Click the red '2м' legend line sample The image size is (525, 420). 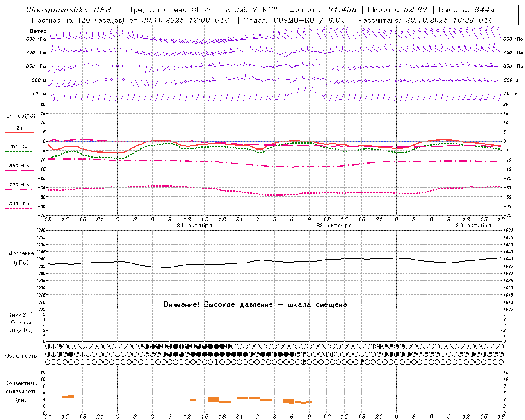19,132
